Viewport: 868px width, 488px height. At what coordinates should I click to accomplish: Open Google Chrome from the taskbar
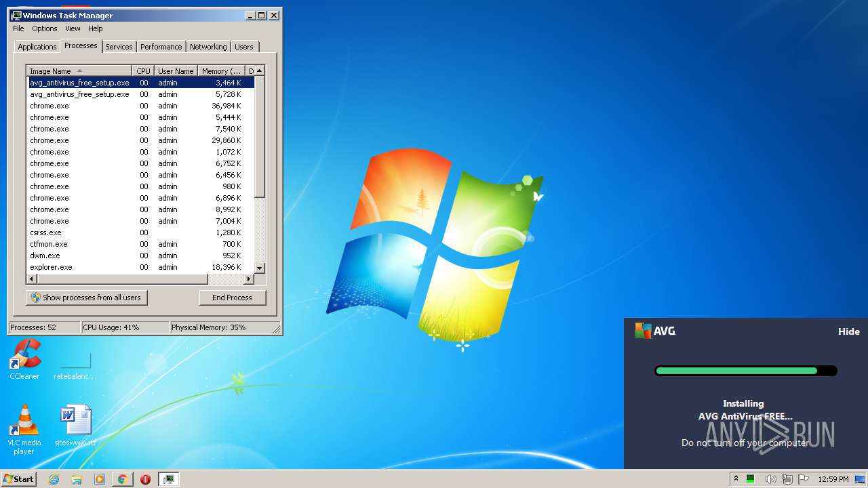(x=122, y=479)
